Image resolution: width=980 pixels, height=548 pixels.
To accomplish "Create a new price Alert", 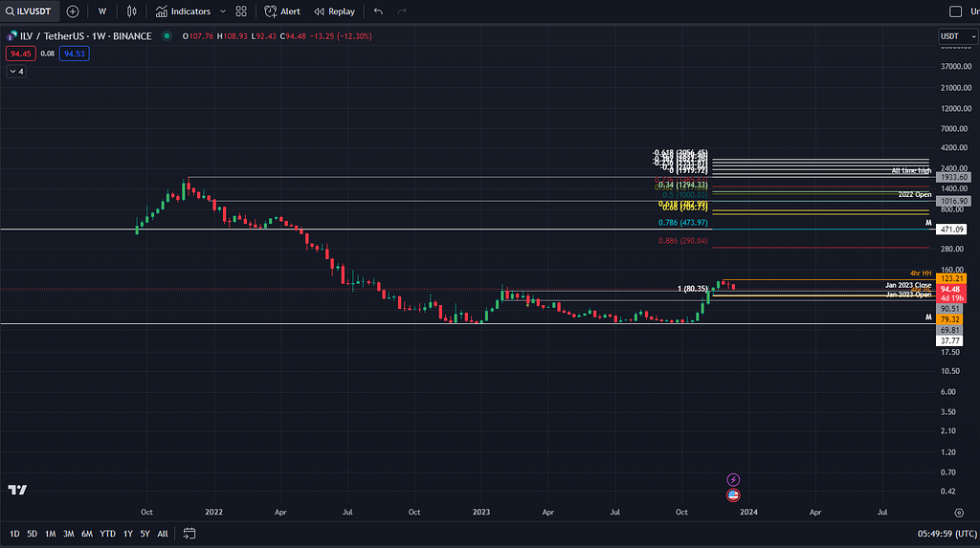I will click(x=282, y=11).
